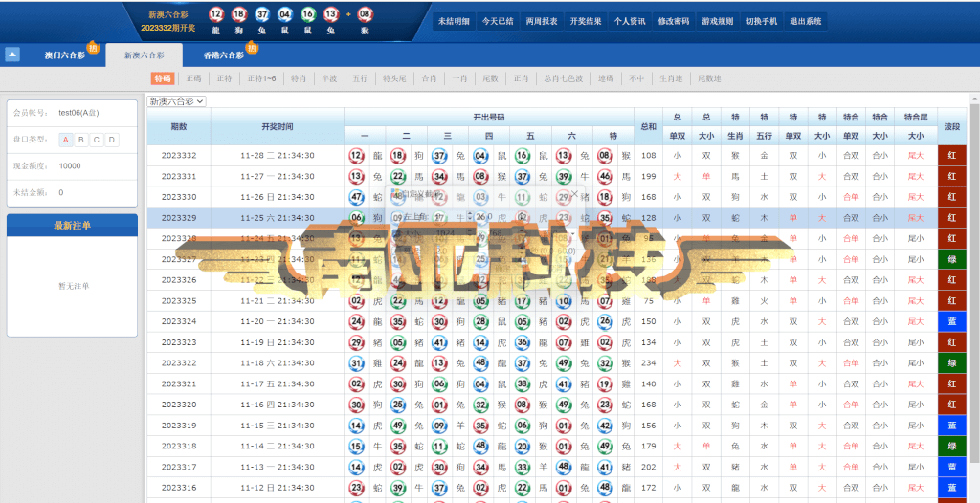Click ball 38 in row 2023321
980x503 pixels.
(x=523, y=383)
